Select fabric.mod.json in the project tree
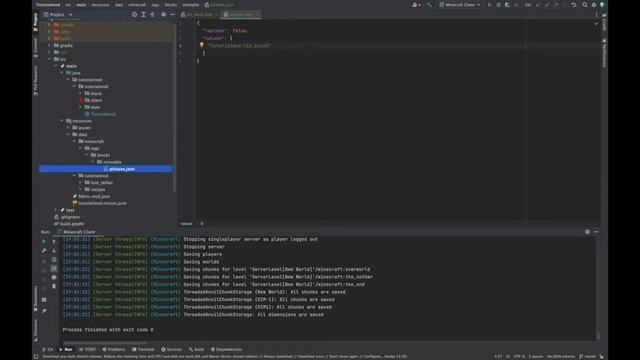Viewport: 640px width, 360px height. (x=94, y=196)
